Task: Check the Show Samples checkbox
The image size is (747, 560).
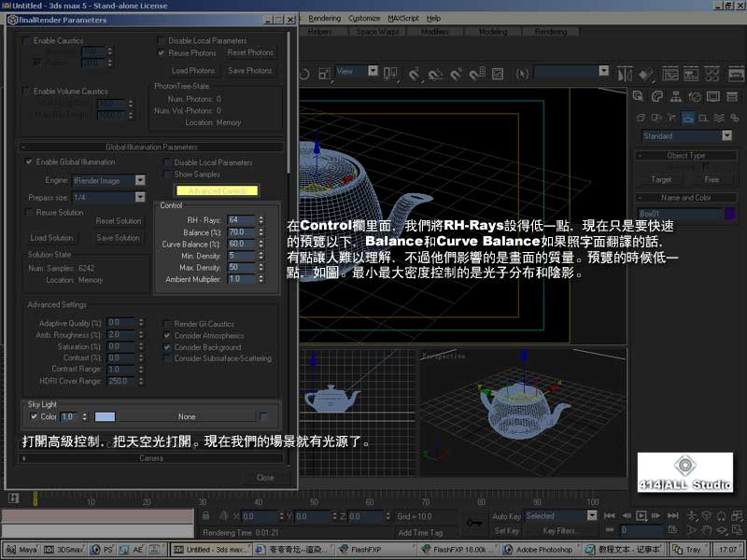Action: [167, 175]
